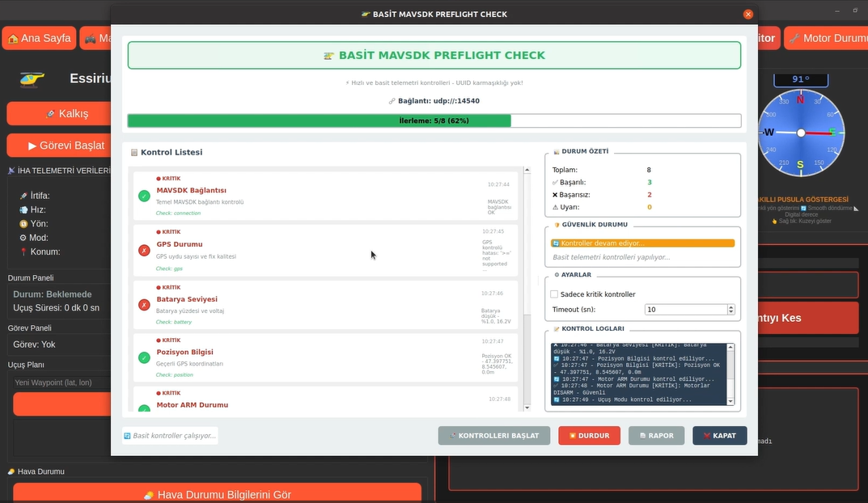
Task: Click the helicopter icon in the dialog title bar
Action: [366, 14]
